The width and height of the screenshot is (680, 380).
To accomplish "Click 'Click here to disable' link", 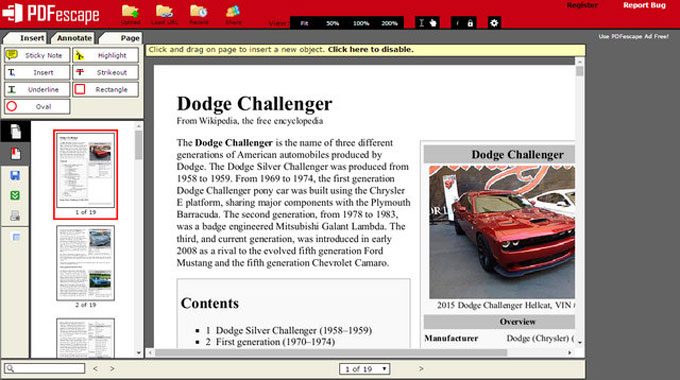I will click(x=370, y=49).
